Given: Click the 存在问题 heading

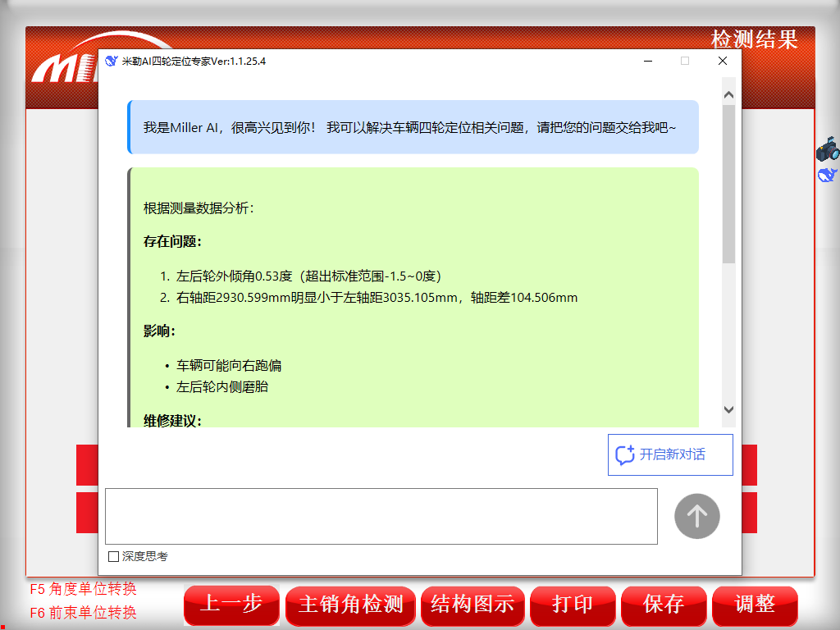Looking at the screenshot, I should pyautogui.click(x=172, y=242).
